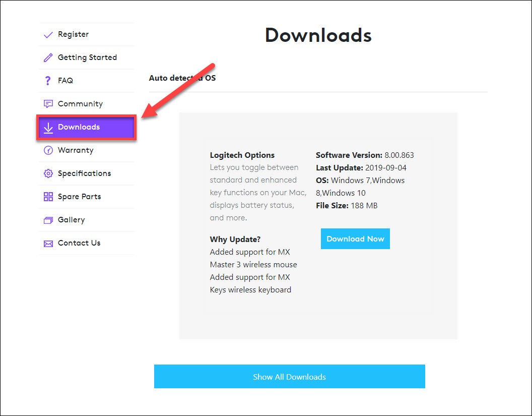This screenshot has height=416, width=532.
Task: Click the Download Now button
Action: click(355, 239)
